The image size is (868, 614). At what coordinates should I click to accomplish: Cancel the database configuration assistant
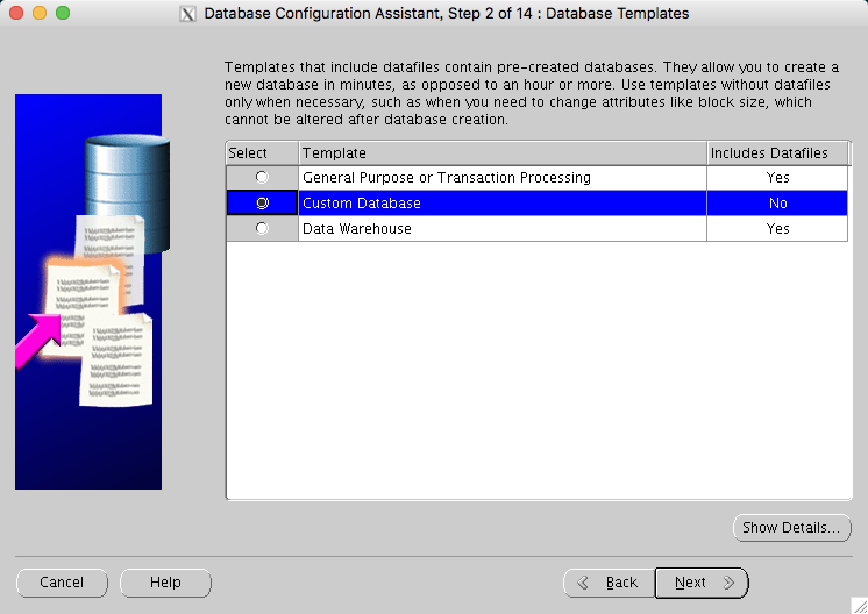62,583
